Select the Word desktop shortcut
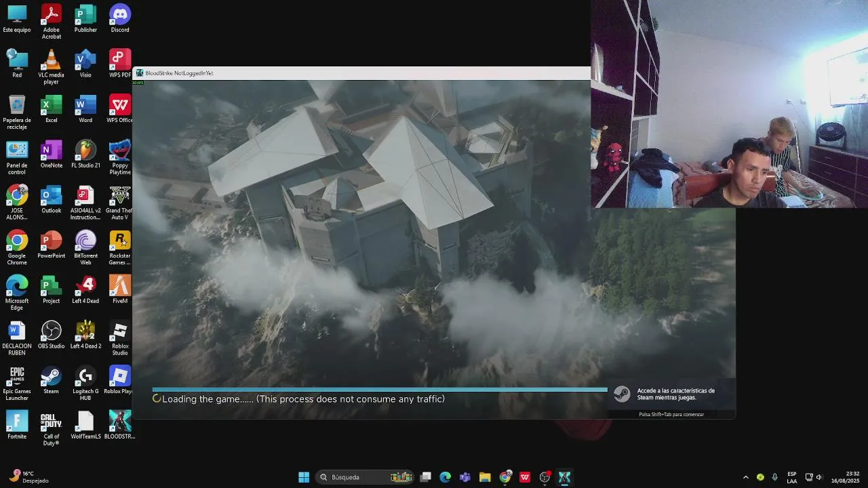The width and height of the screenshot is (868, 488). [x=85, y=109]
